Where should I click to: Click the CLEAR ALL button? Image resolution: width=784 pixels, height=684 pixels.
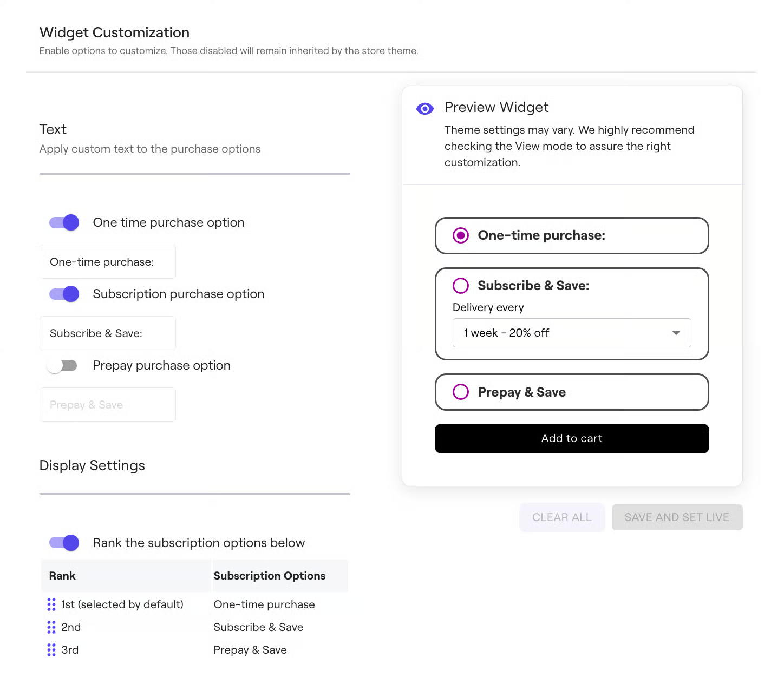pyautogui.click(x=562, y=517)
